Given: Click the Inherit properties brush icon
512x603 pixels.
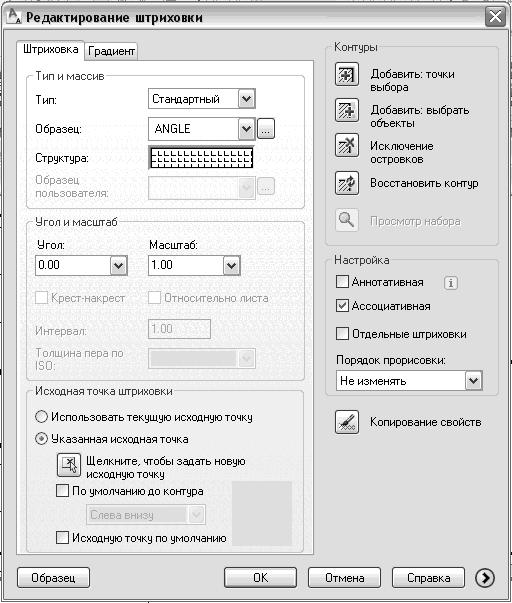Looking at the screenshot, I should 347,422.
